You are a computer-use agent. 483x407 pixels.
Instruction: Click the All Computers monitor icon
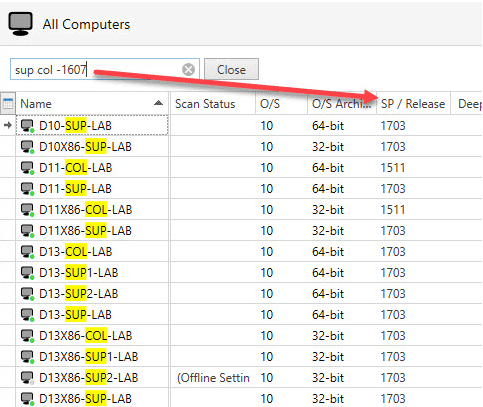[21, 24]
